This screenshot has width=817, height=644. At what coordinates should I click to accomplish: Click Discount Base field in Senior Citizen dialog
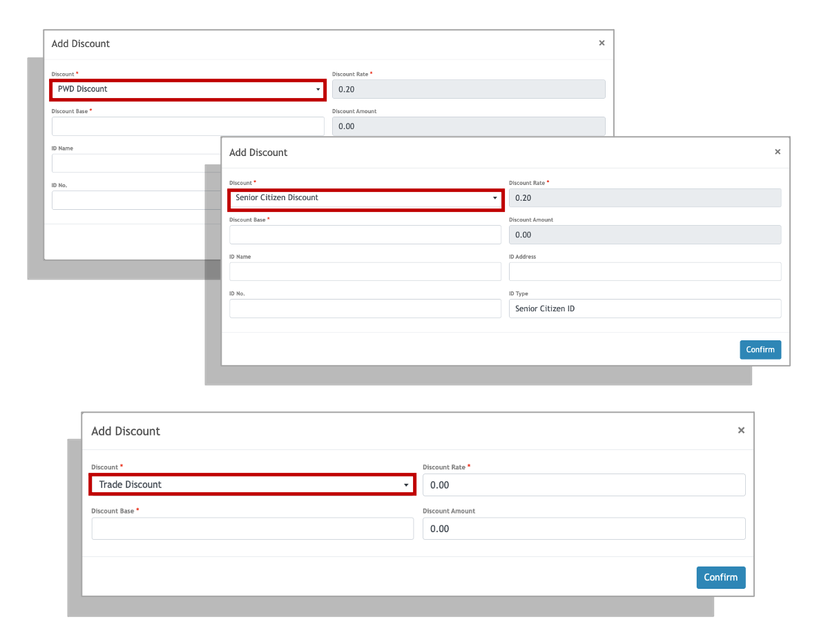tap(365, 235)
